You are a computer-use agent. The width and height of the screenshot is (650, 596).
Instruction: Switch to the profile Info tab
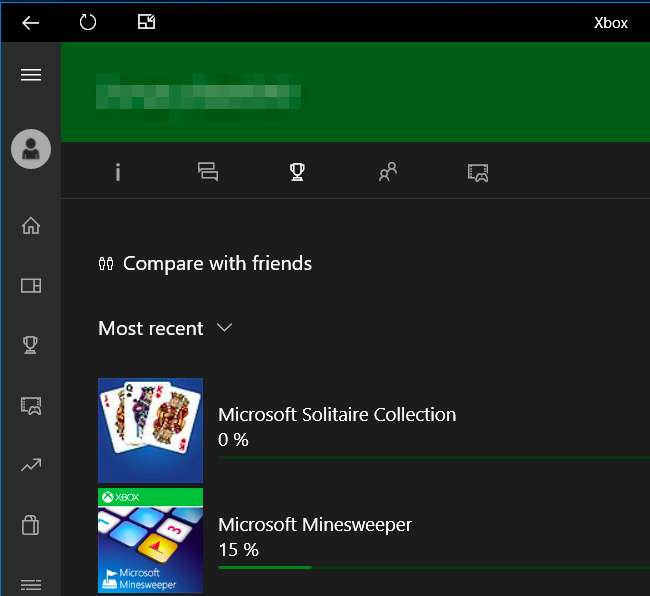click(118, 172)
